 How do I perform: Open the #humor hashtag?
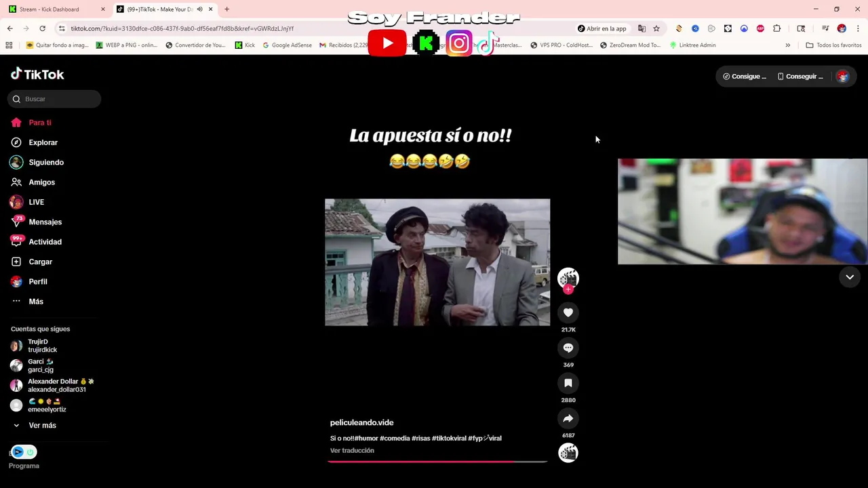click(366, 439)
